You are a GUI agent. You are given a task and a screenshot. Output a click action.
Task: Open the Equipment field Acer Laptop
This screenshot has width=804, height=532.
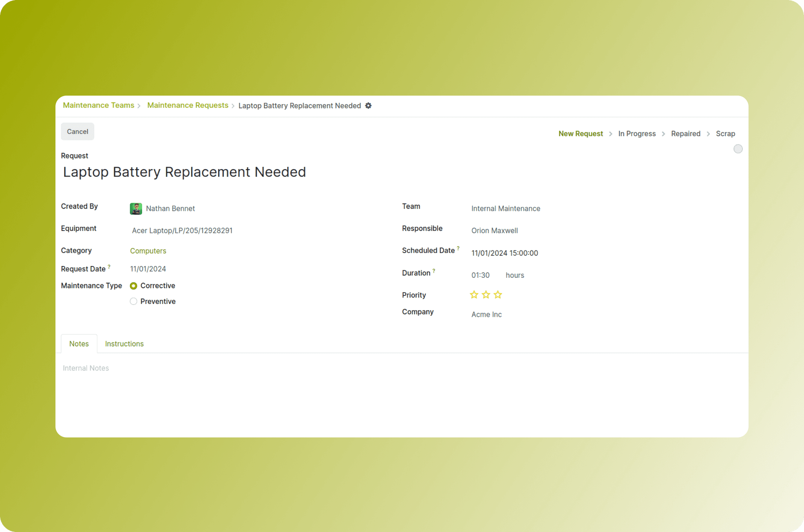tap(182, 231)
